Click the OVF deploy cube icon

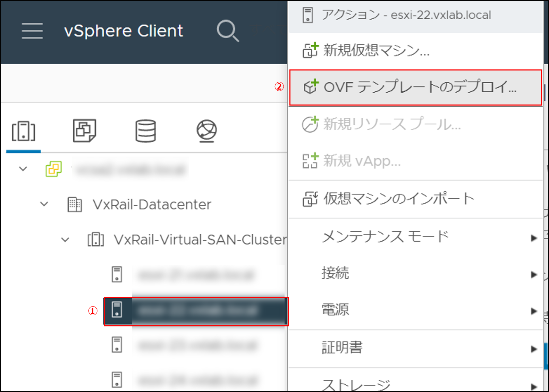click(x=310, y=87)
